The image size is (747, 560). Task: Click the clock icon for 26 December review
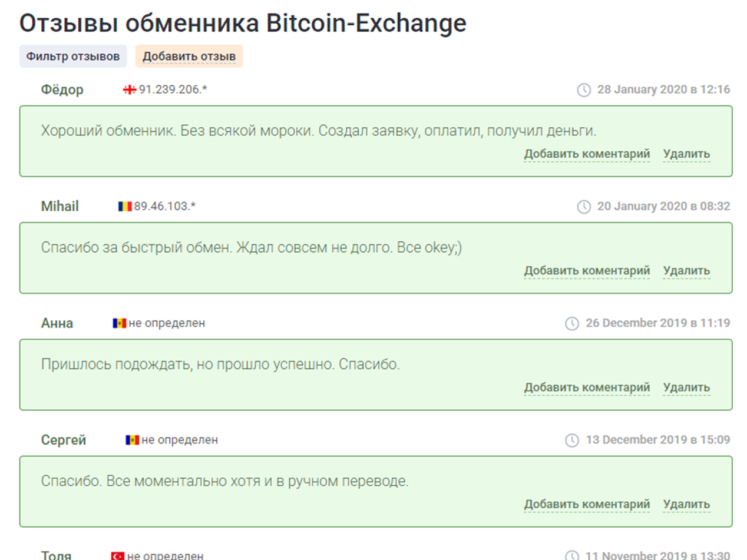[x=572, y=323]
